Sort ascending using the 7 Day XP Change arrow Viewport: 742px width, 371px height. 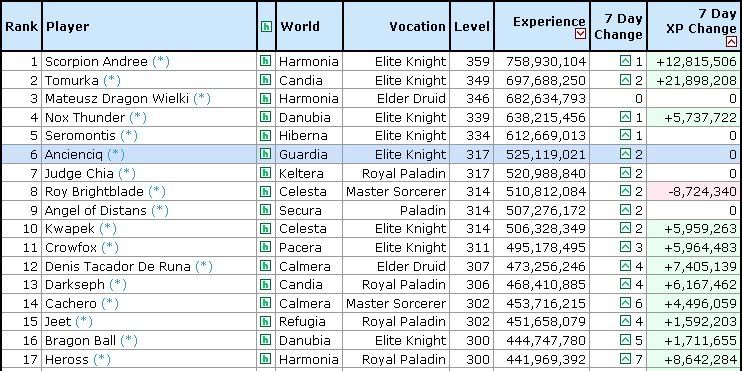(x=731, y=42)
